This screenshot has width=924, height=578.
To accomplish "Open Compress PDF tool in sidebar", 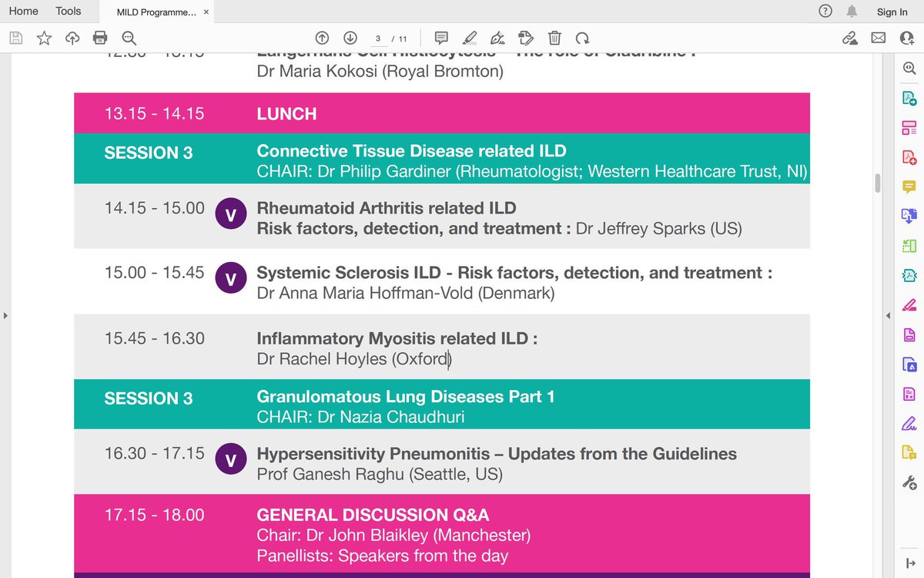I will pos(909,275).
